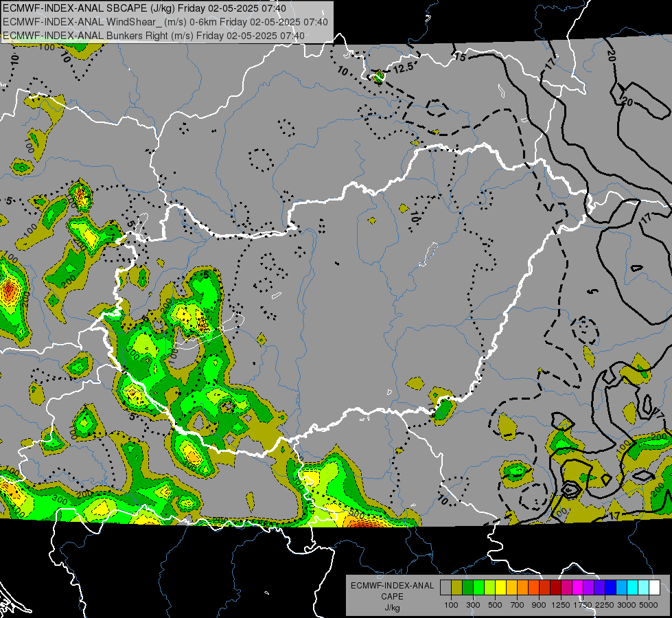Click the CAPE label in the legend
The image size is (672, 618).
(392, 597)
